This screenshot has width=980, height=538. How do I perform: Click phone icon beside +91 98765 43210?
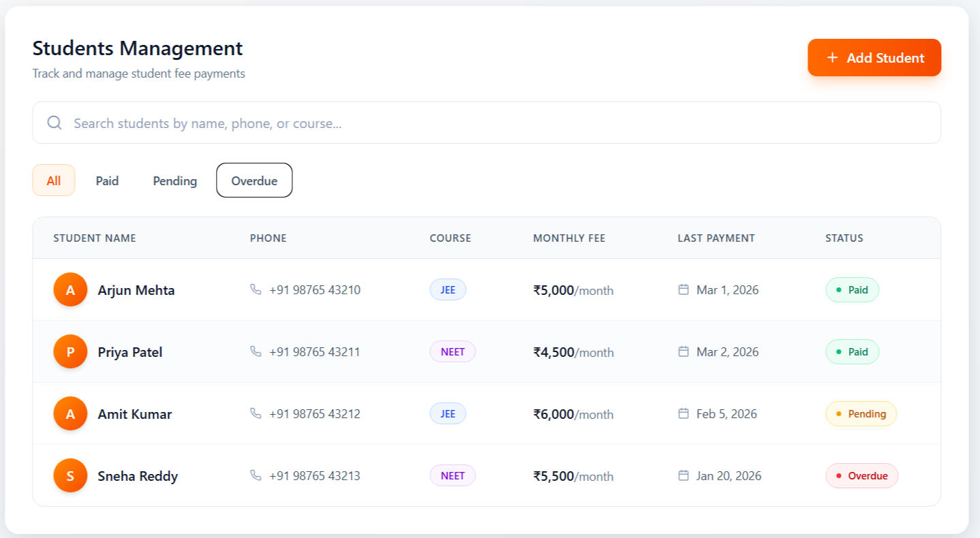(x=256, y=289)
